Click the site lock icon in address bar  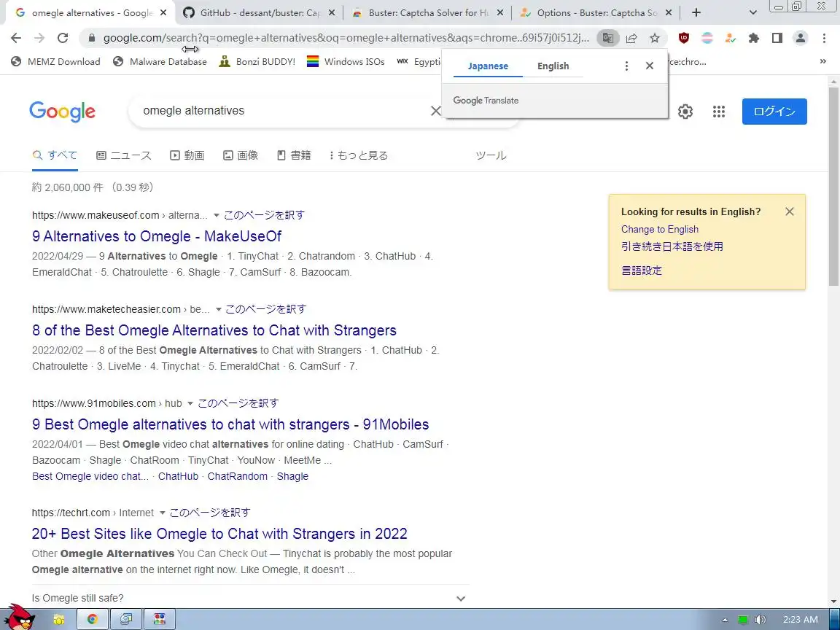[x=92, y=37]
